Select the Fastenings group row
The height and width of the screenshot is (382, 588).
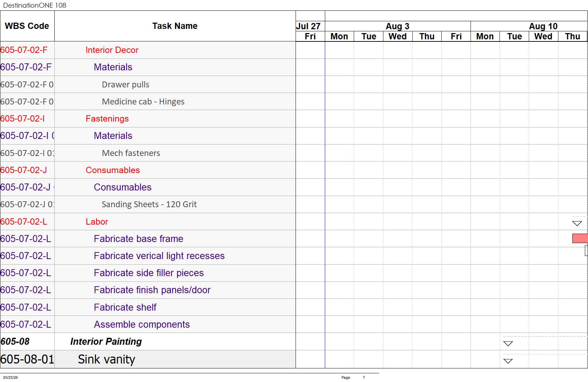click(x=148, y=119)
